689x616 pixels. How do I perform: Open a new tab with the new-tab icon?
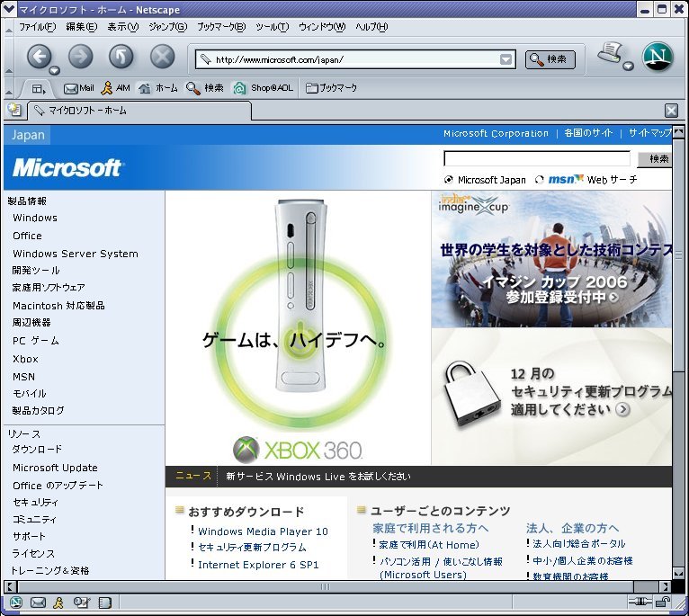[14, 110]
